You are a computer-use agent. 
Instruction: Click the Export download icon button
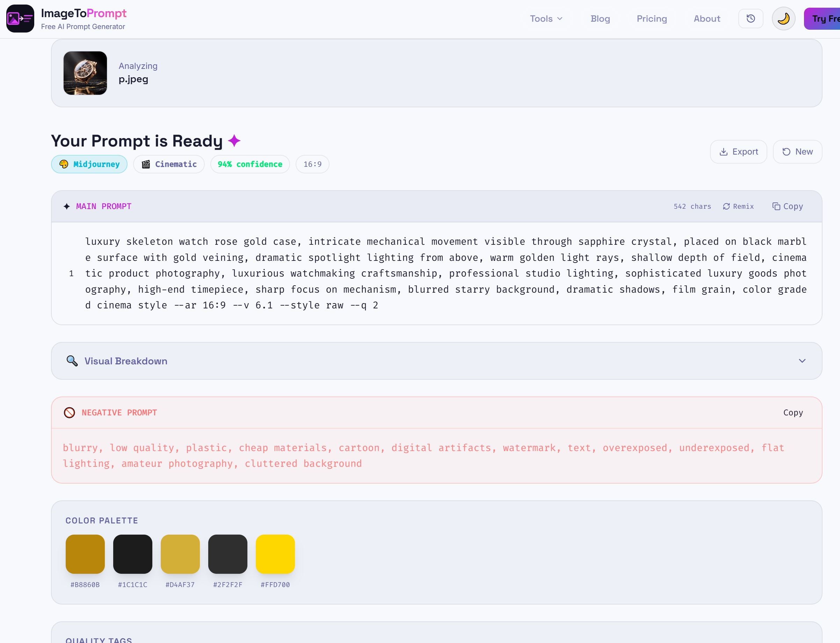(738, 151)
